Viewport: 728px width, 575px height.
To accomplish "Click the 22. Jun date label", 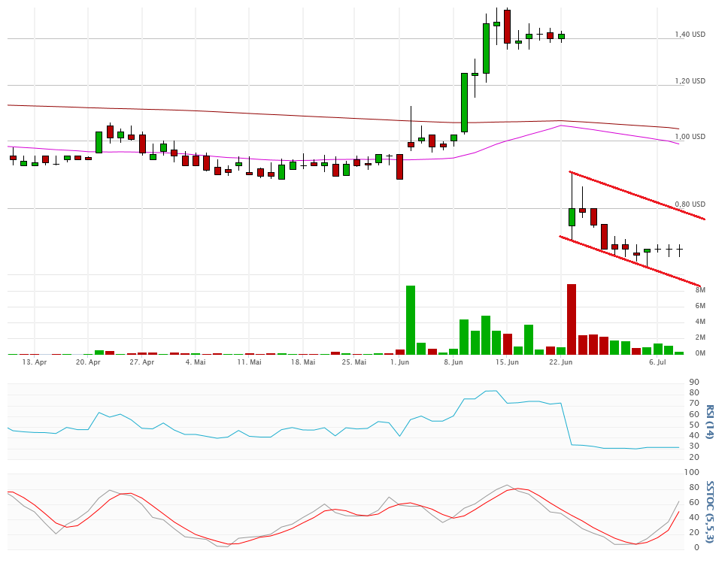I will 561,362.
